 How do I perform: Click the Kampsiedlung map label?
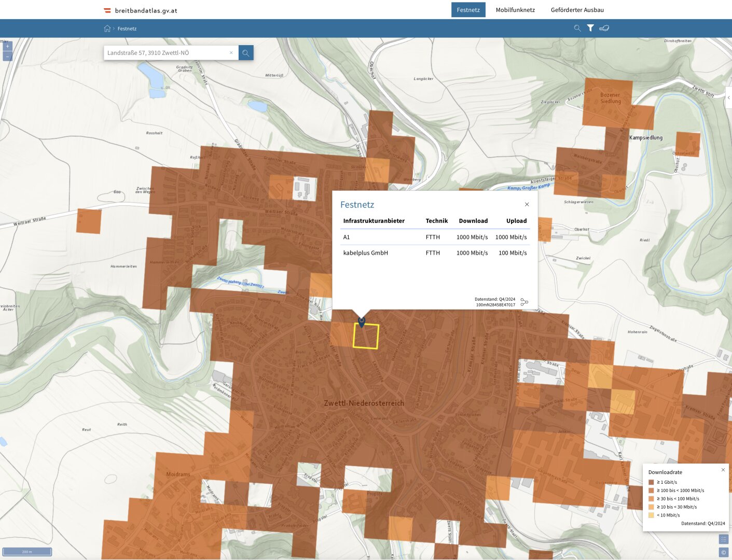(646, 138)
